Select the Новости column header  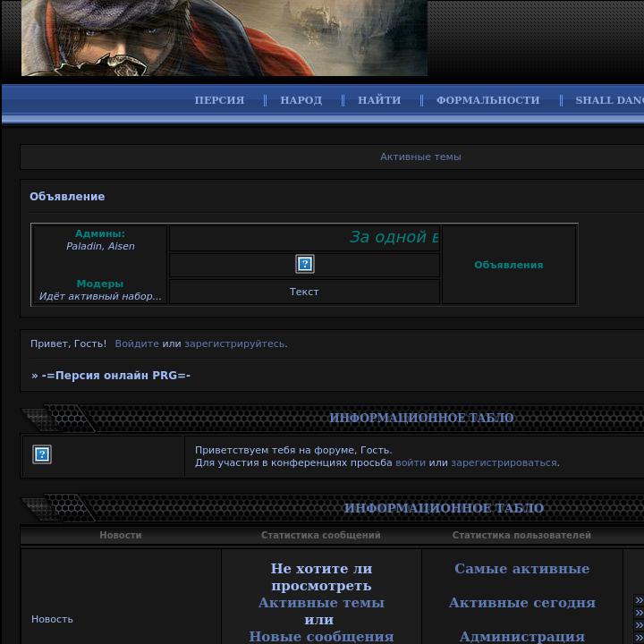click(121, 535)
